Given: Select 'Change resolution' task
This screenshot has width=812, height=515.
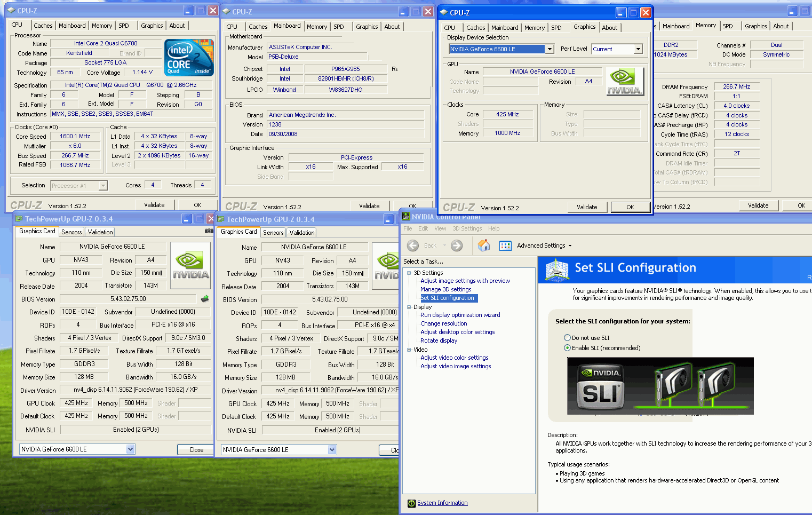Looking at the screenshot, I should [x=444, y=323].
